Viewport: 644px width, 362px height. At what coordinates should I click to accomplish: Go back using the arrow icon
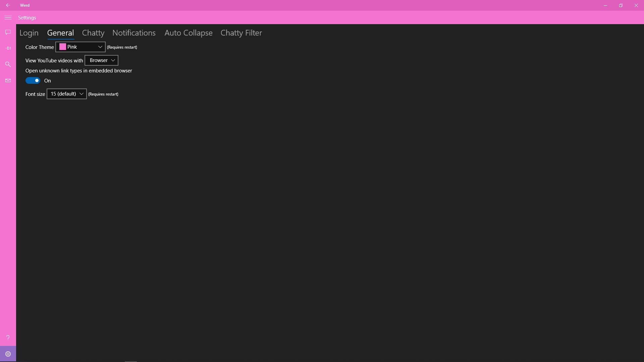point(8,5)
